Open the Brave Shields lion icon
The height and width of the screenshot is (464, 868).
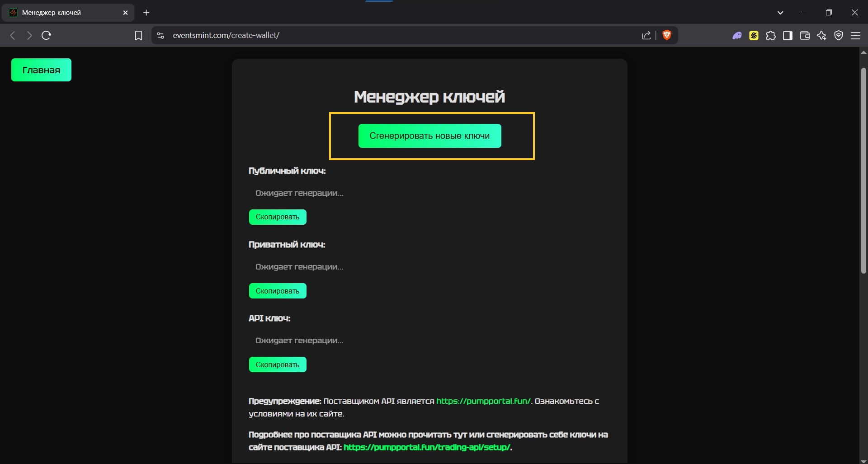click(666, 35)
